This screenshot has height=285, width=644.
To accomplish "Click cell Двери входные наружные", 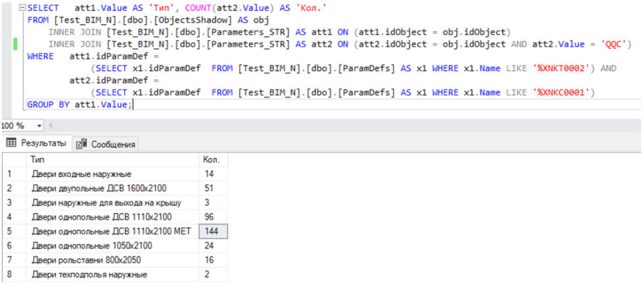I will [x=112, y=174].
